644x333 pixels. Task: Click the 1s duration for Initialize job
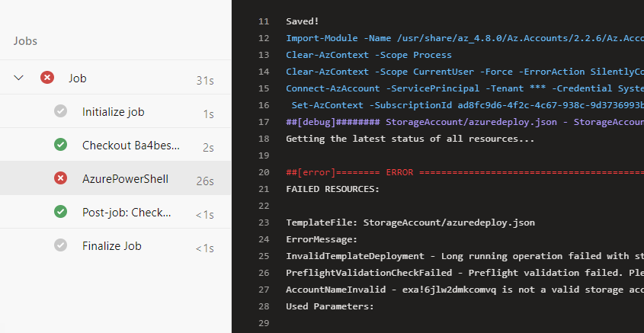click(x=208, y=114)
